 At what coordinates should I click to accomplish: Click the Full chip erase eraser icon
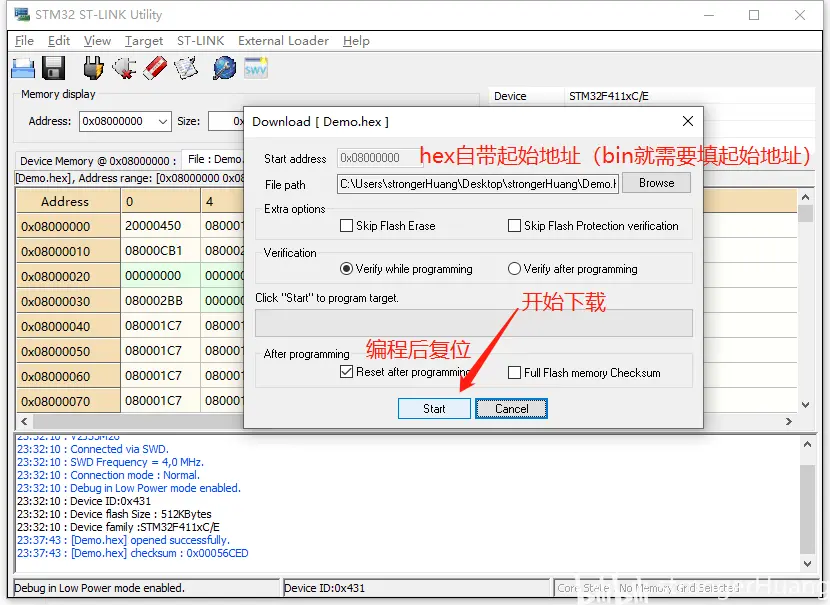click(155, 68)
